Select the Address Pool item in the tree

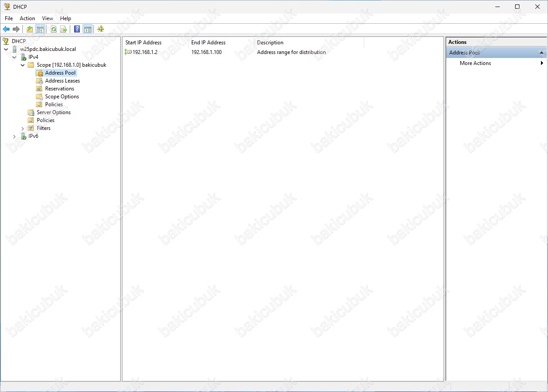point(61,73)
